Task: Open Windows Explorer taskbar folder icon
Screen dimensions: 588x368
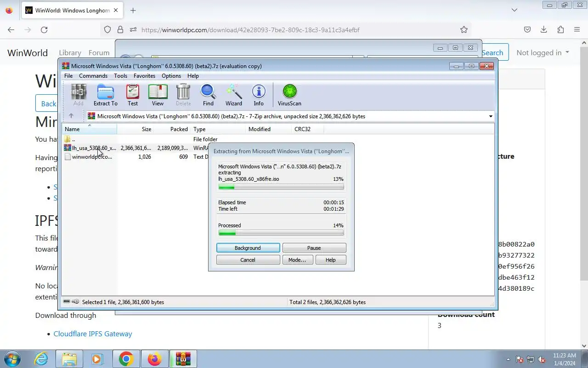Action: (x=69, y=359)
